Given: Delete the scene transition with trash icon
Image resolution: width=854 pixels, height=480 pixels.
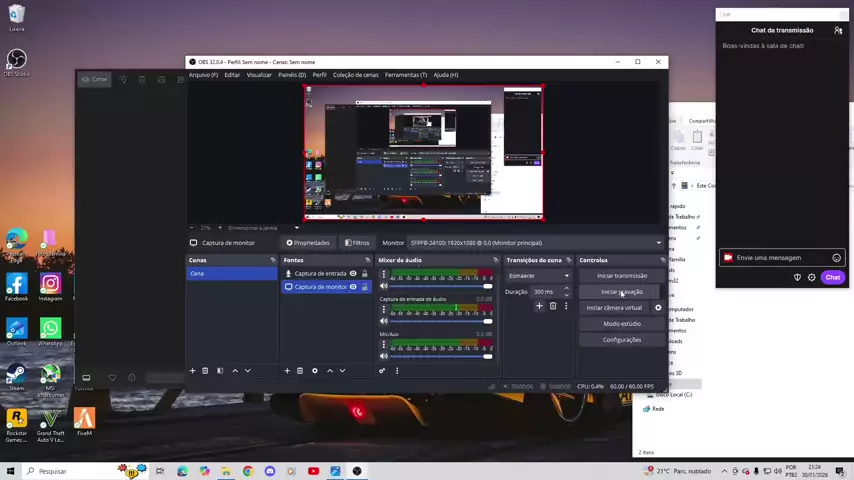Looking at the screenshot, I should (552, 306).
